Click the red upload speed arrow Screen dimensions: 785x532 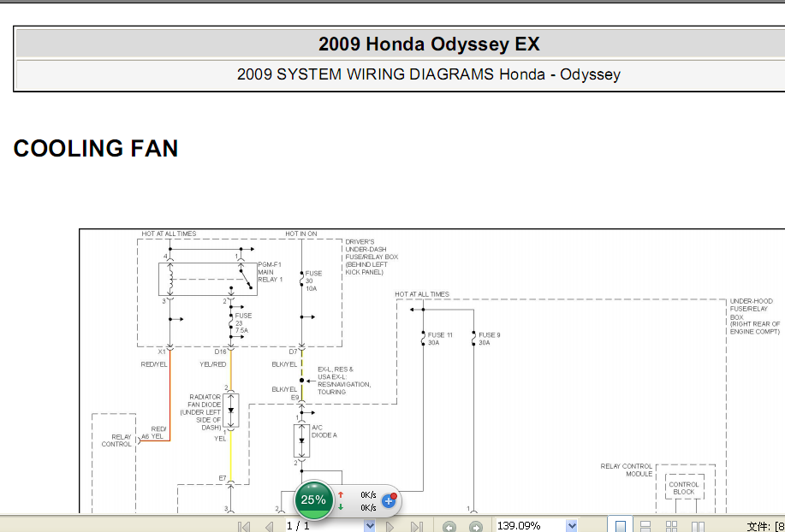click(x=341, y=494)
